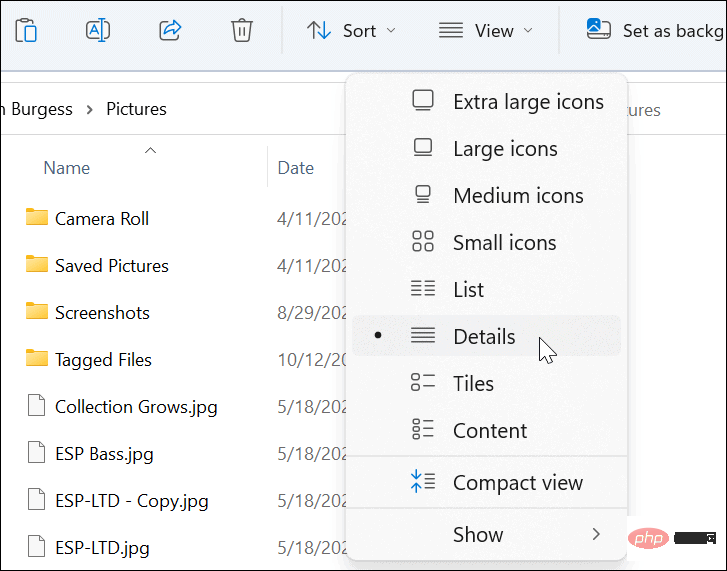Select the Details view option
The height and width of the screenshot is (571, 727).
pyautogui.click(x=484, y=336)
